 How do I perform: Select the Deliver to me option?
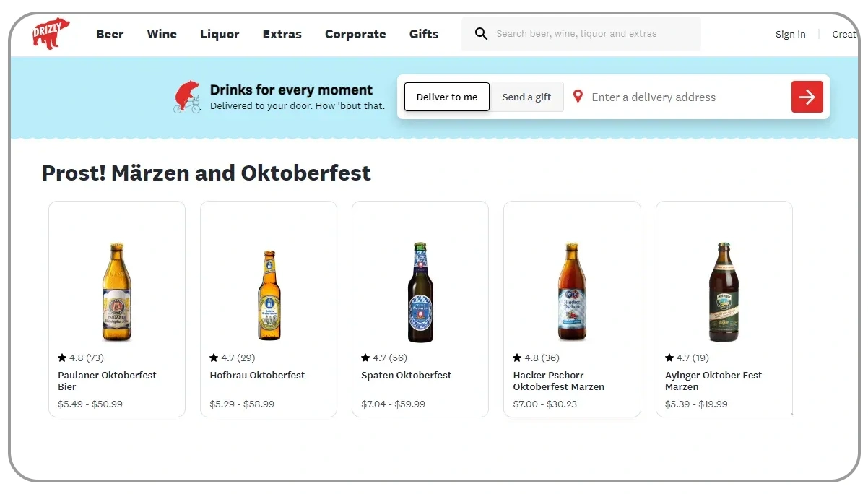[x=446, y=96]
